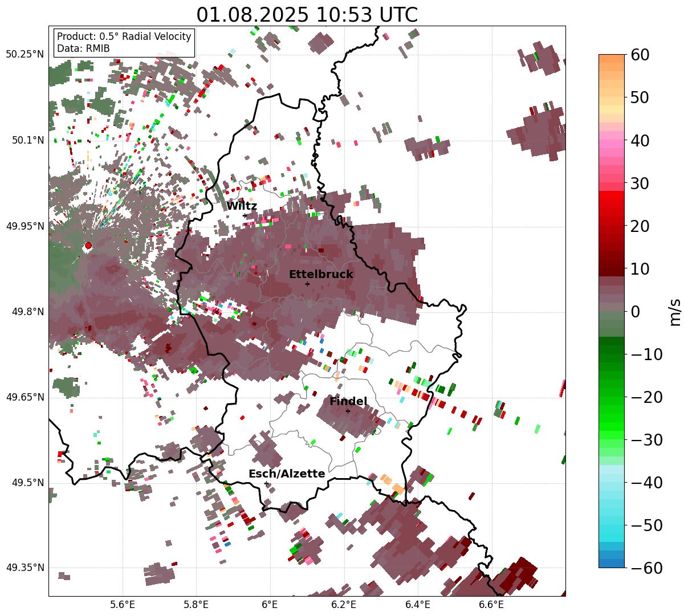Click the 6.4°E longitude tick label
Image resolution: width=688 pixels, height=616 pixels.
pyautogui.click(x=418, y=605)
